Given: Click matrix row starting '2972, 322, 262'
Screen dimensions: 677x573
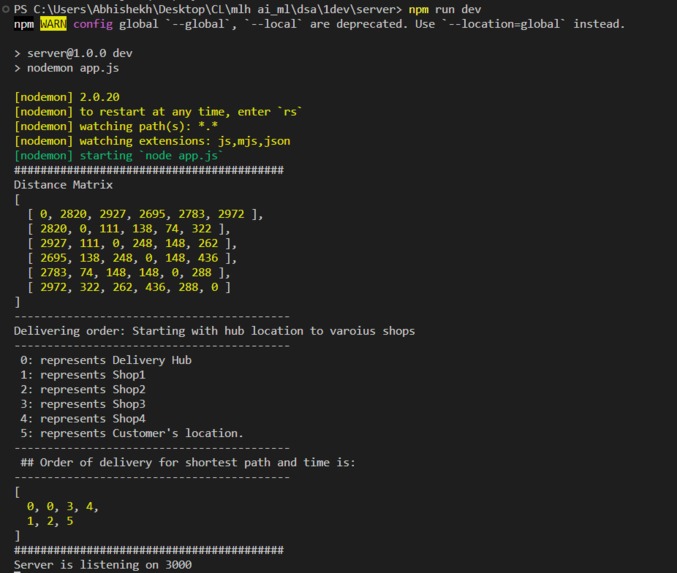Looking at the screenshot, I should tap(129, 287).
